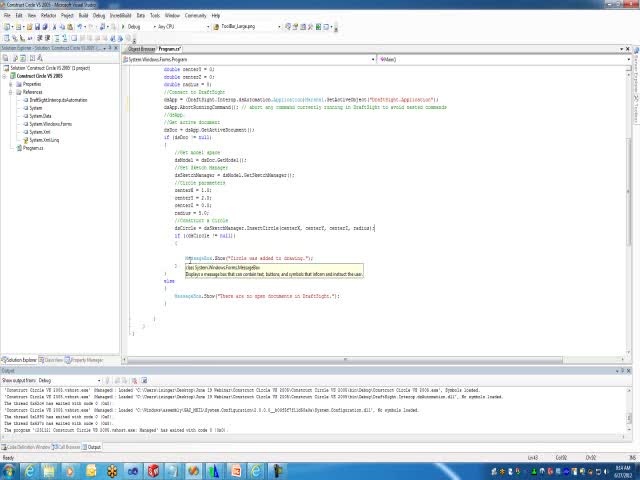Switch to the Call Browser tab

[x=68, y=447]
